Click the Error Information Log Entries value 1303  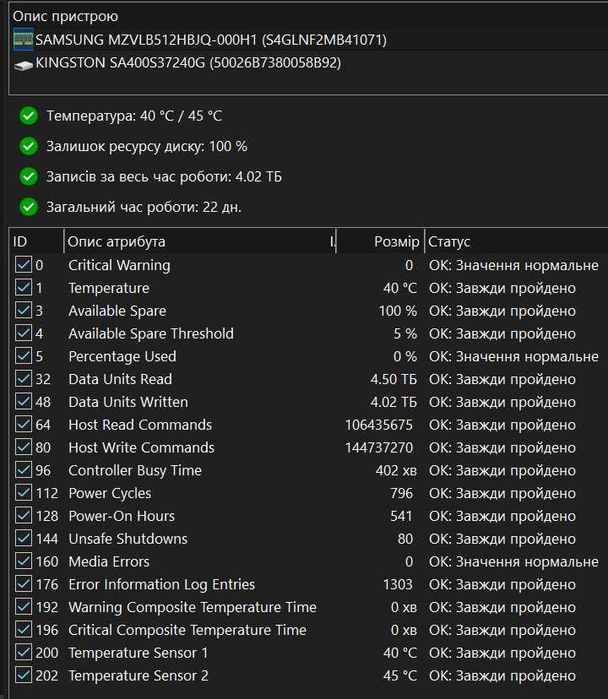(x=398, y=584)
